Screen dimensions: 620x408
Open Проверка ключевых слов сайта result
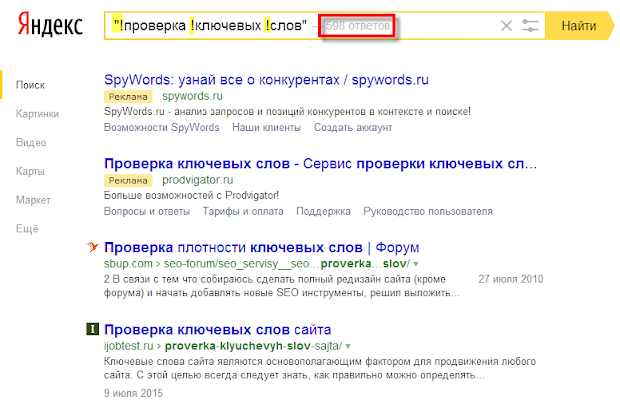[217, 329]
